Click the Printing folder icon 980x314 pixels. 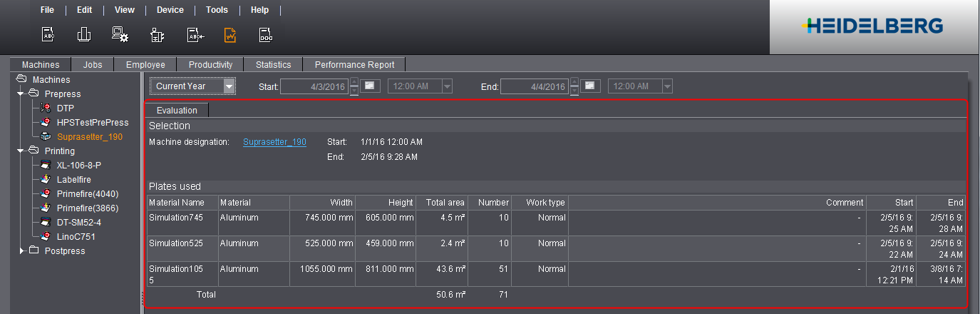coord(33,151)
